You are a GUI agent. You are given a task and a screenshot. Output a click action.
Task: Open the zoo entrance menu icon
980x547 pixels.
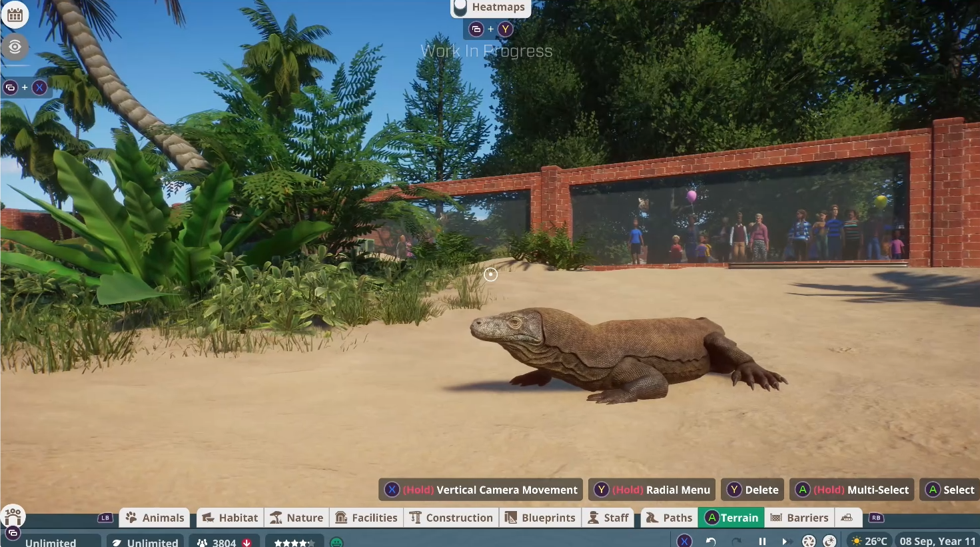click(13, 516)
